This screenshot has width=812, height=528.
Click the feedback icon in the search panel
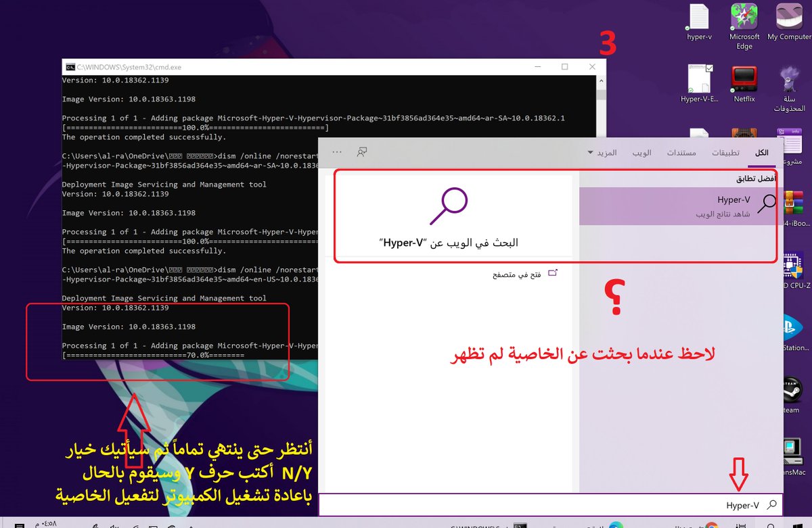click(x=362, y=152)
